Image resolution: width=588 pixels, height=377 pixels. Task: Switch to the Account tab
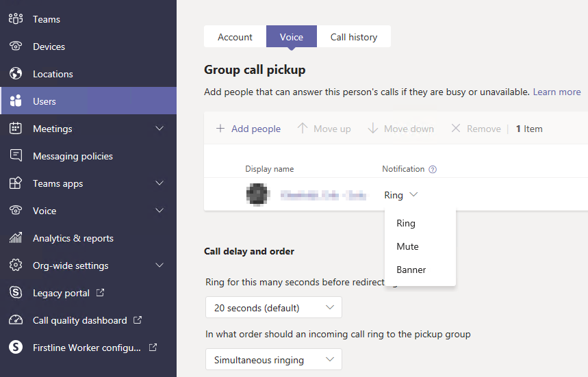[235, 37]
